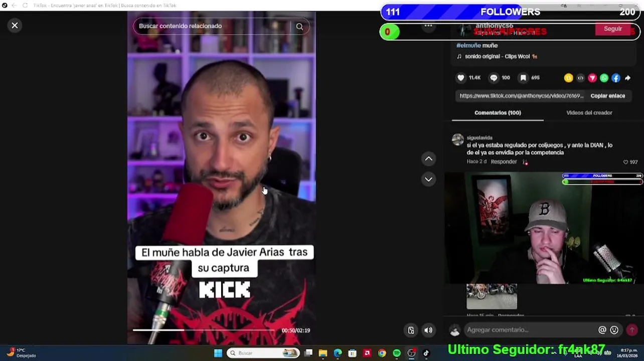Open Spotify from the taskbar
Viewport: 644px width, 361px height.
(x=397, y=353)
